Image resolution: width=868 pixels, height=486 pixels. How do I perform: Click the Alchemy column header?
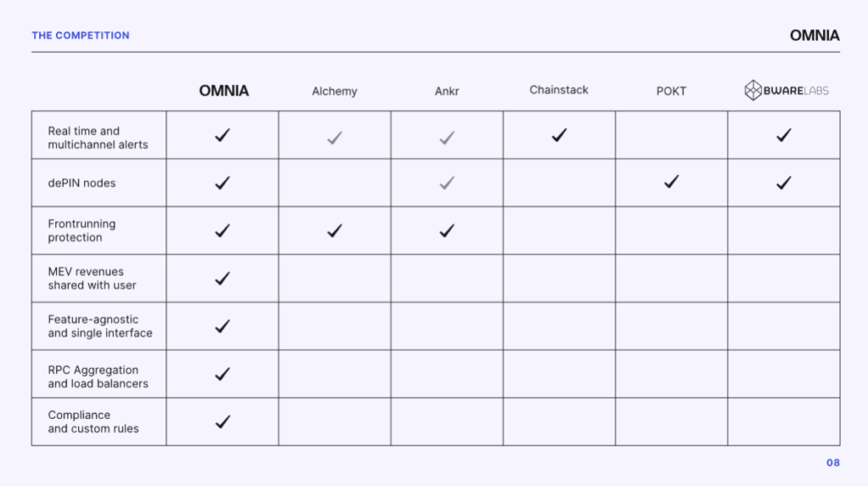point(334,92)
